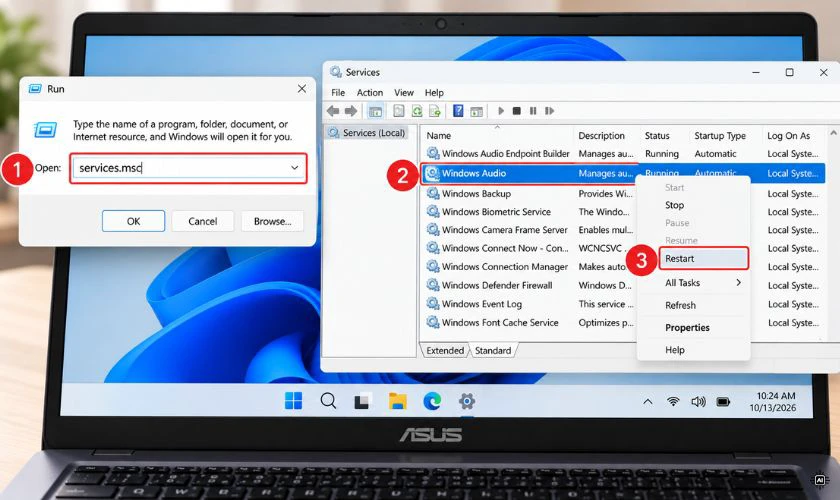The image size is (840, 500).
Task: Click the Properties page toolbar icon
Action: click(x=399, y=111)
